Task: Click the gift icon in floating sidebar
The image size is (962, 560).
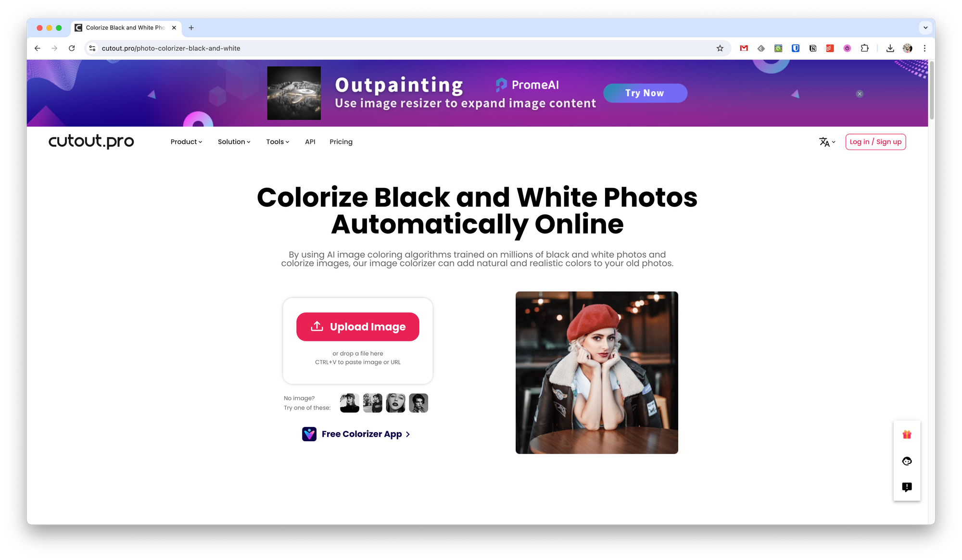Action: tap(907, 435)
